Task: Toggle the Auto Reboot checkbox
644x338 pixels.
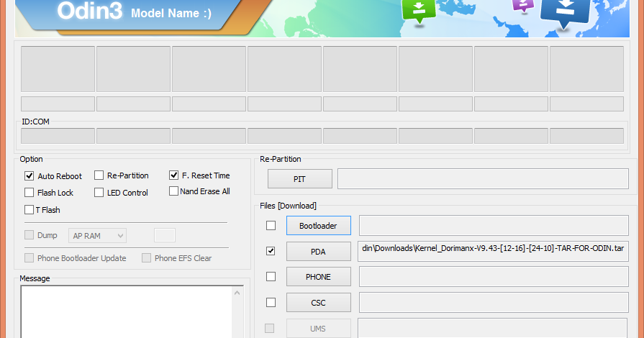Action: pos(30,175)
